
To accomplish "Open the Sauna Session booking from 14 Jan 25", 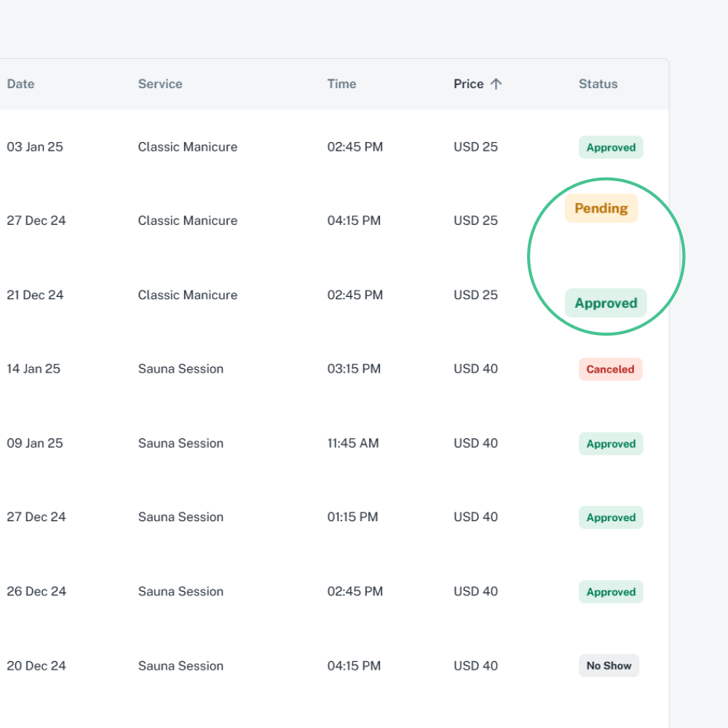I will click(181, 369).
